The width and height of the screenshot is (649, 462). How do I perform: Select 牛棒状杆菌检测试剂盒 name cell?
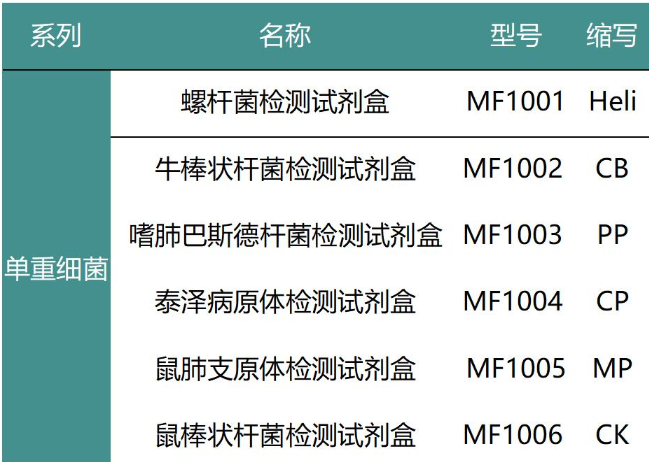pos(285,168)
